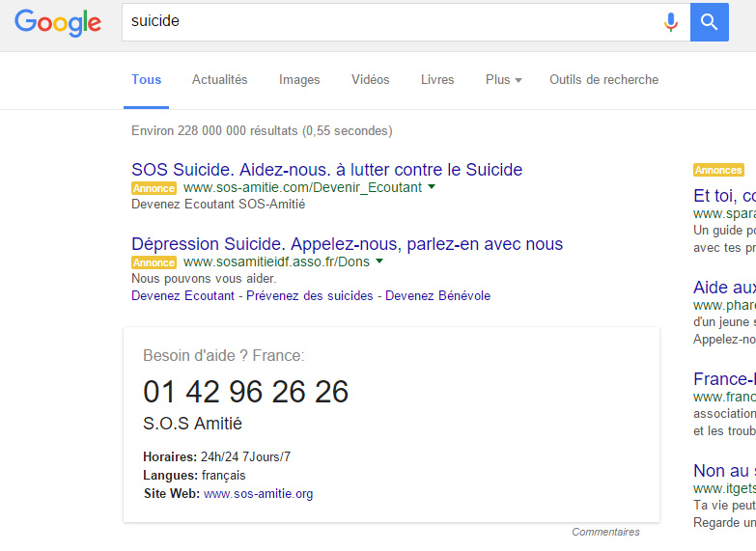Click the phone number 01 42 96 26 26
Viewport: 756px width, 551px height.
[x=246, y=392]
